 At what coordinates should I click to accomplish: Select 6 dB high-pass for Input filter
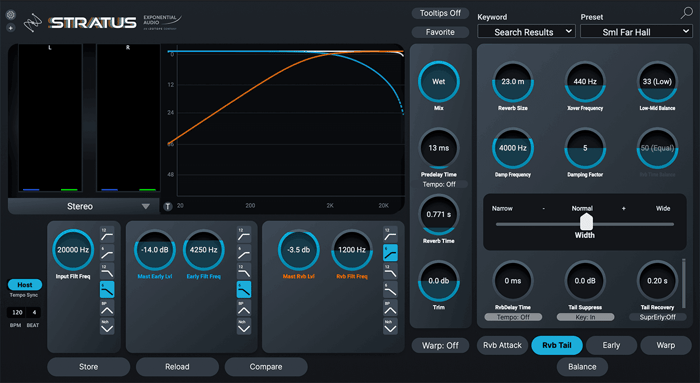(107, 253)
